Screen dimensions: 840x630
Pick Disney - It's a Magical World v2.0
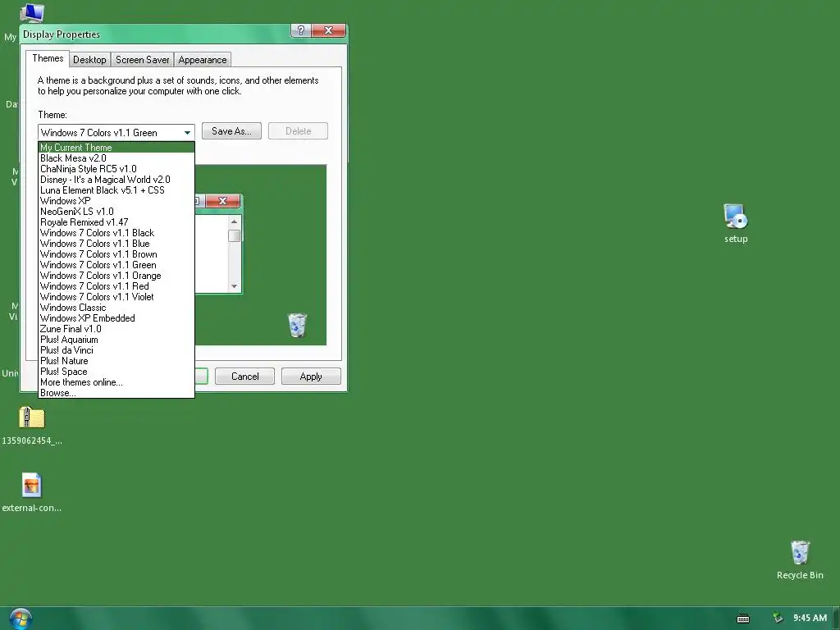[x=116, y=180]
